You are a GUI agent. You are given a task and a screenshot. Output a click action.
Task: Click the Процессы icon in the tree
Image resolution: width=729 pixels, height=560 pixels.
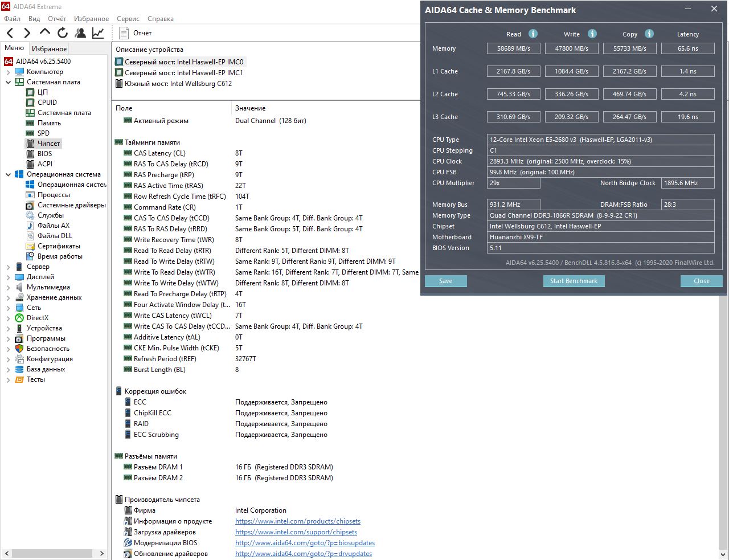(30, 195)
